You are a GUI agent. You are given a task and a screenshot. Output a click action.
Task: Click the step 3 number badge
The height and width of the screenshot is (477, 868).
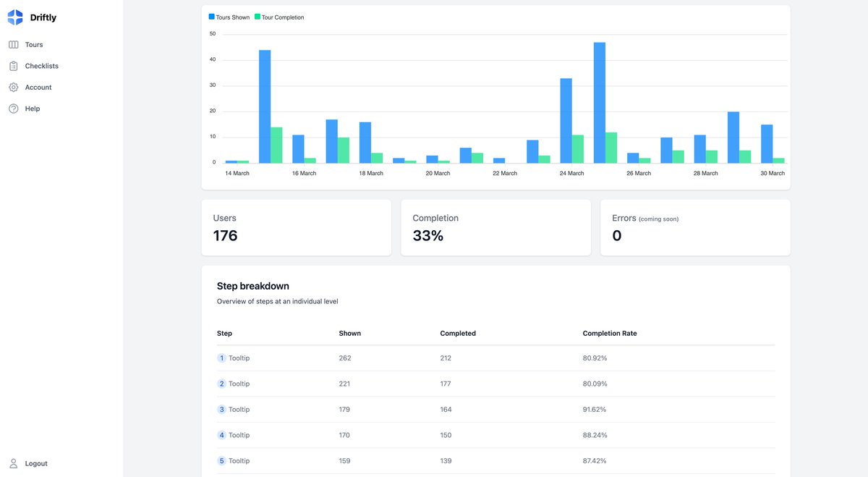[x=221, y=410]
